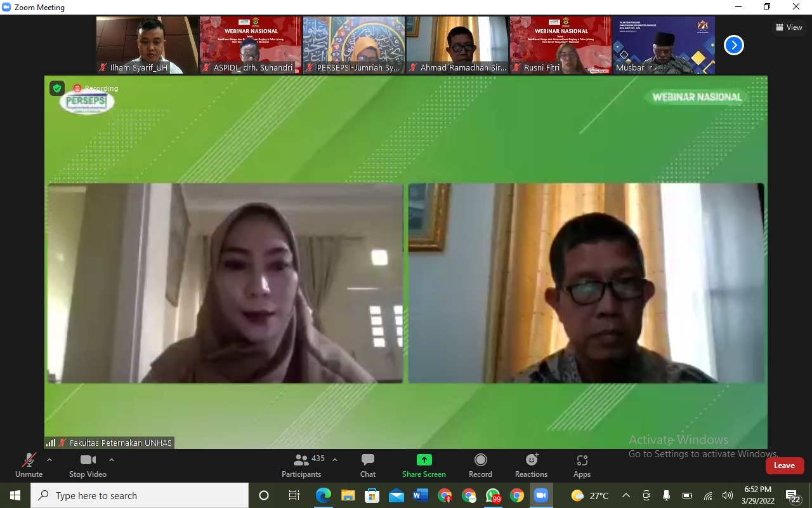
Task: Open Wi-Fi network settings in the tray
Action: pyautogui.click(x=708, y=495)
